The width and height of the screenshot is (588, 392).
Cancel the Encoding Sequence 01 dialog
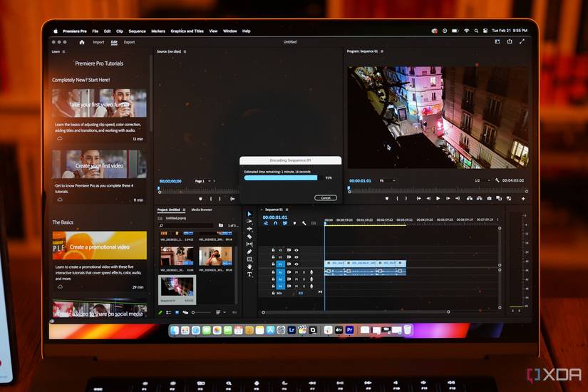coord(325,197)
